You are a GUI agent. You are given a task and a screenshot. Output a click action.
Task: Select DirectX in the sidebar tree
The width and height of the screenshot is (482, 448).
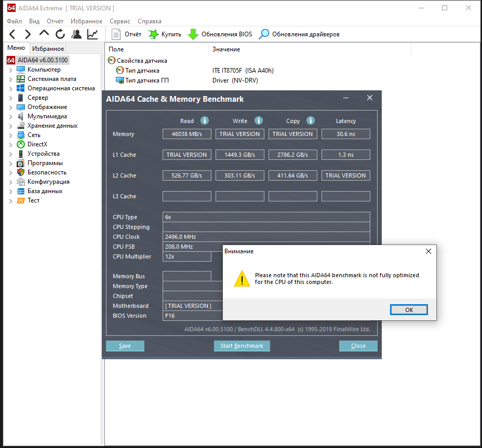(x=37, y=144)
